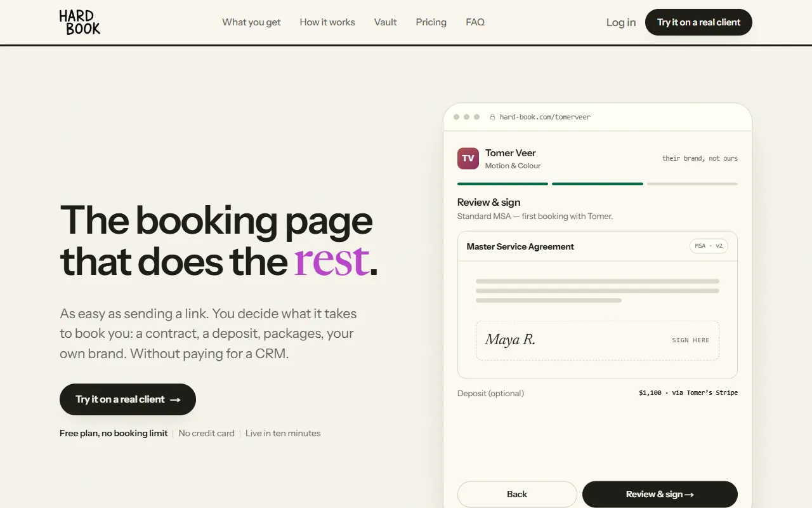Click the lock icon in mock address bar
Screen dimensions: 812x508
(x=492, y=117)
